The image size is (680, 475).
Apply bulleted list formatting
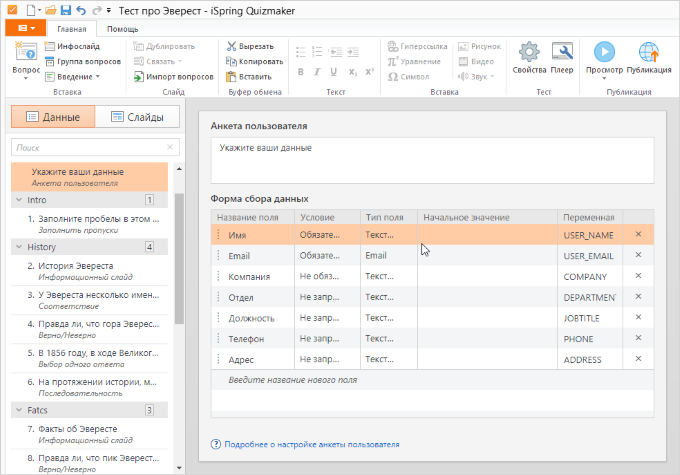pyautogui.click(x=301, y=52)
